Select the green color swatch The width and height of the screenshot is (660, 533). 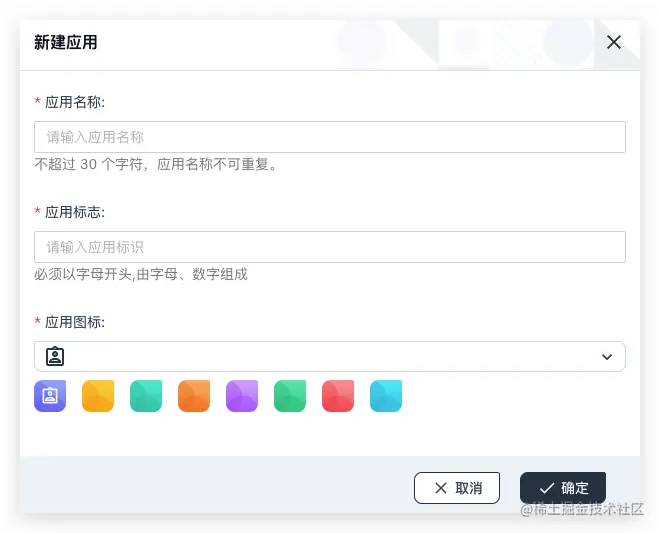click(290, 396)
